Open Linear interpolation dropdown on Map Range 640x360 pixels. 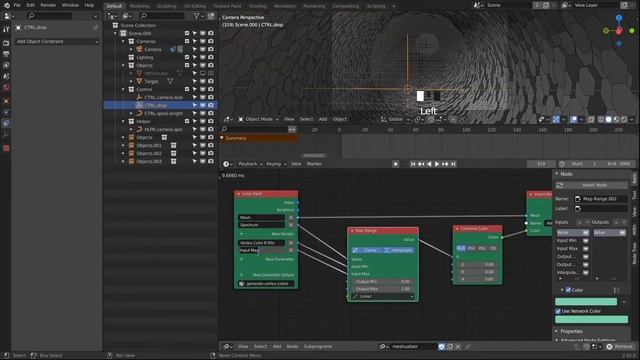[383, 296]
